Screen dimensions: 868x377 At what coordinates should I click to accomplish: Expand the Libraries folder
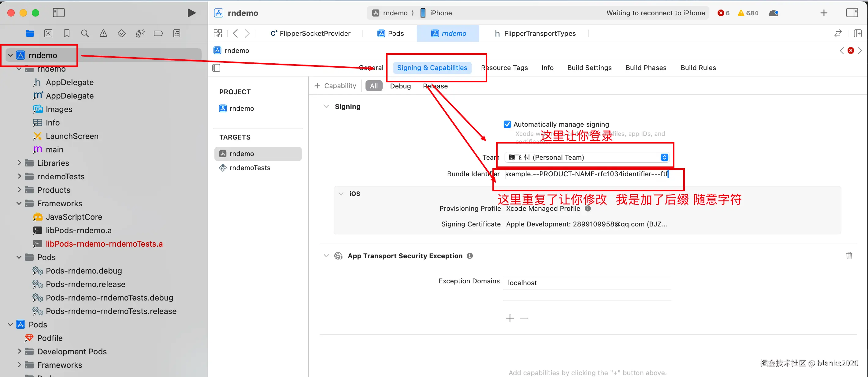[19, 163]
